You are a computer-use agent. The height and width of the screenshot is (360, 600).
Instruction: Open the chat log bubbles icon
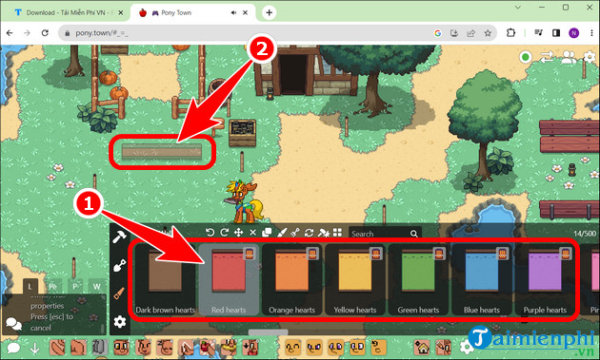pos(14,324)
